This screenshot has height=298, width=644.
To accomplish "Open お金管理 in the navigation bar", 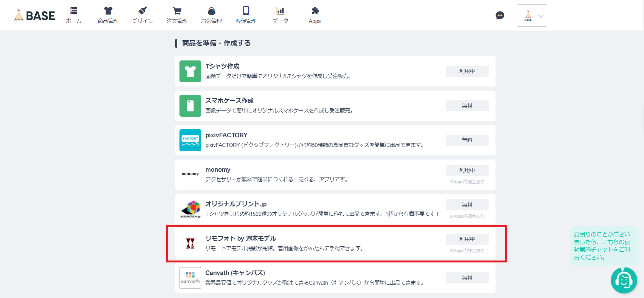I will [x=212, y=15].
